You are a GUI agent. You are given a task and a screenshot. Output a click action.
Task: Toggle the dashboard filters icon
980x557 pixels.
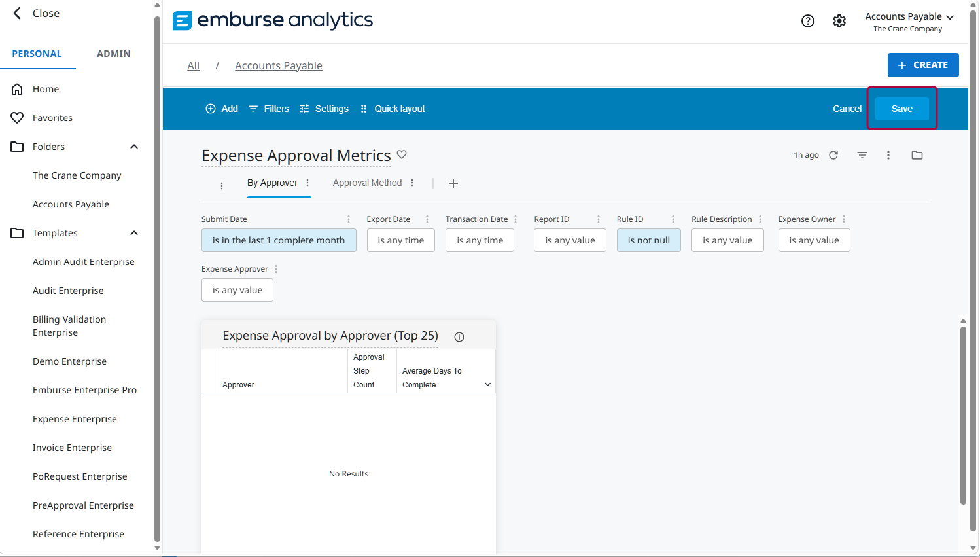pyautogui.click(x=862, y=155)
